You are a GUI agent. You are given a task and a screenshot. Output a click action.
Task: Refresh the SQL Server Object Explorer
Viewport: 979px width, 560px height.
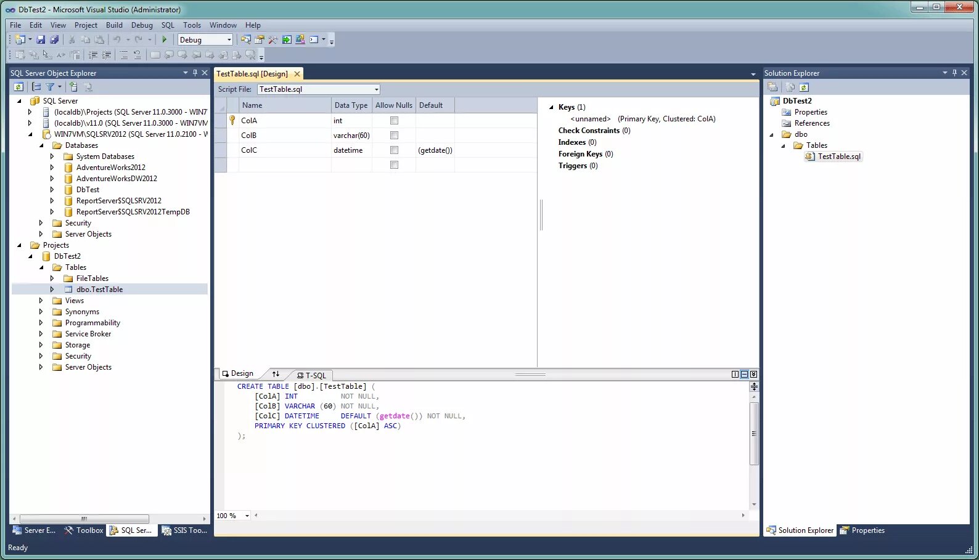pos(18,87)
